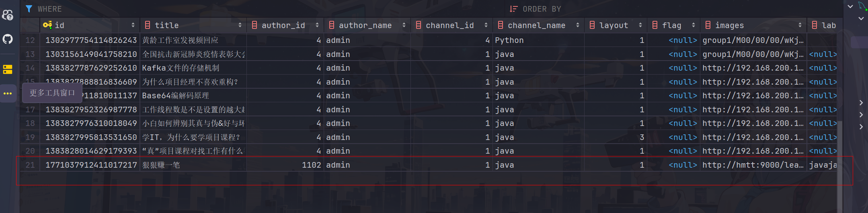
Task: Sort by the author_name column arrows
Action: 404,25
